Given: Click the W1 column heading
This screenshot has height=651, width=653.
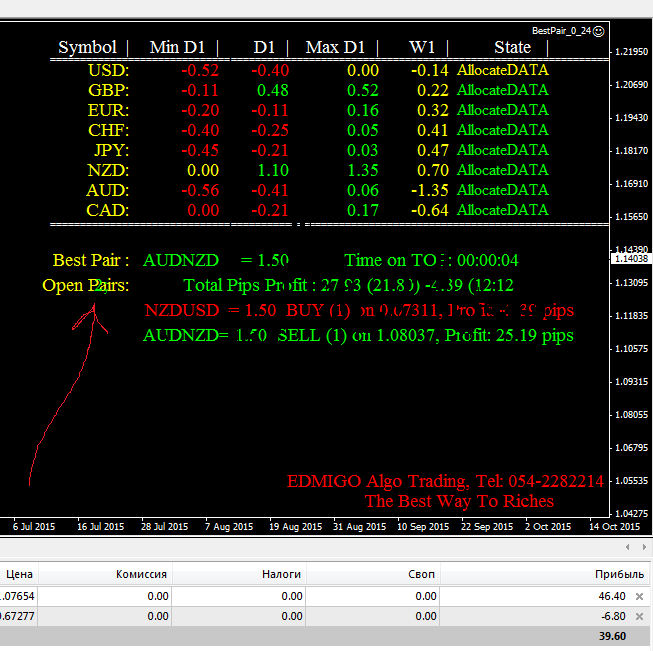Looking at the screenshot, I should (x=422, y=47).
